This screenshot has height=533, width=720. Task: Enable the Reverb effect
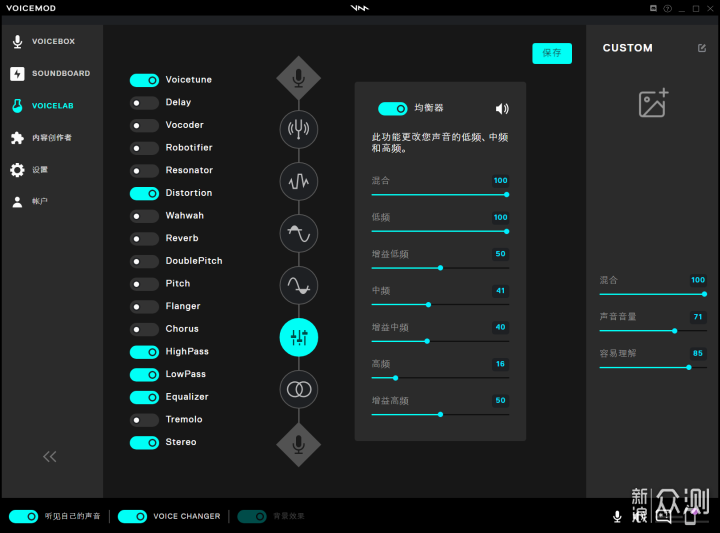(x=144, y=239)
